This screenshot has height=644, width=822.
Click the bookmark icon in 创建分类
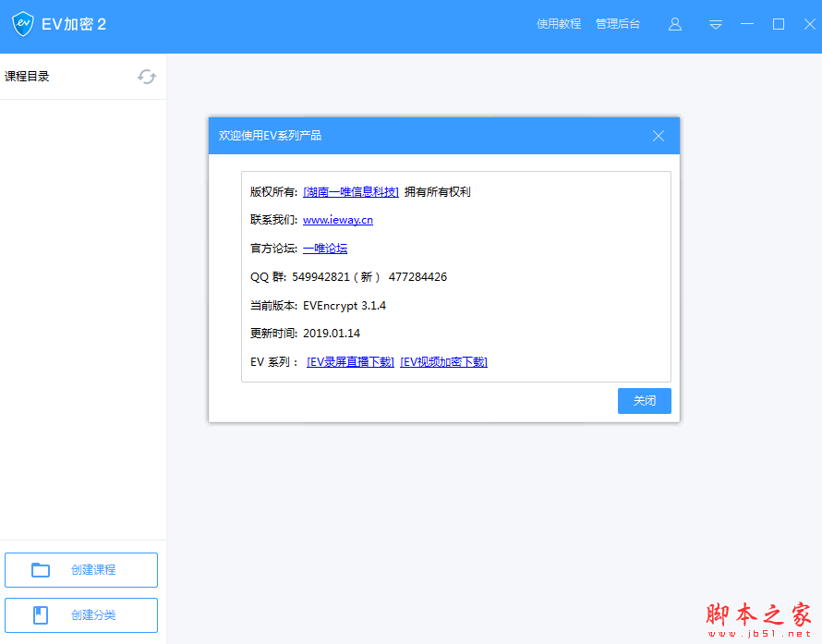41,615
